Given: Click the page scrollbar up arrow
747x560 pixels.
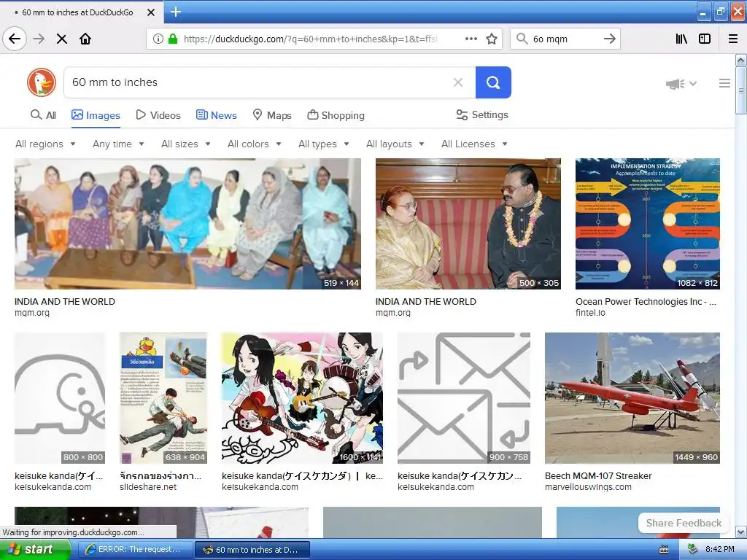Looking at the screenshot, I should click(x=741, y=60).
